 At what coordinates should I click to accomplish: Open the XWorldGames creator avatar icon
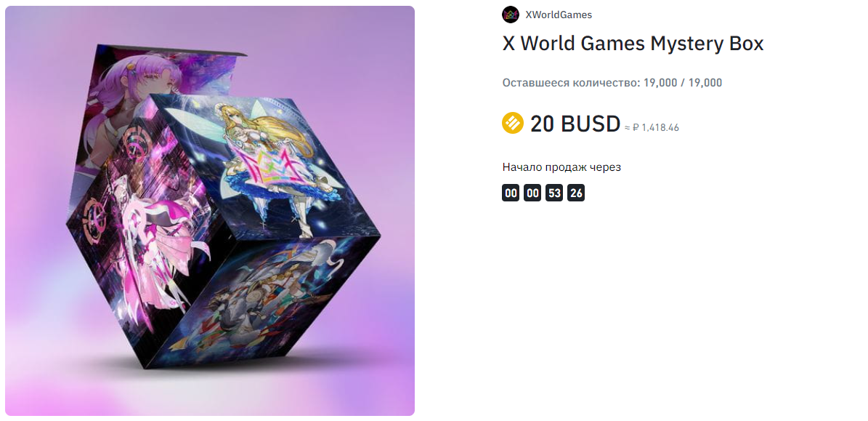coord(511,15)
